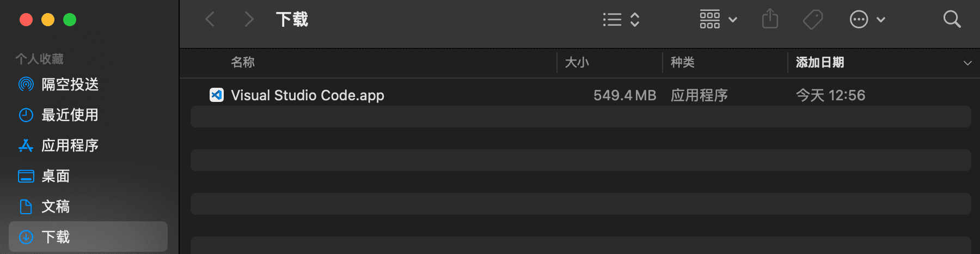The width and height of the screenshot is (980, 254).
Task: Click the tag icon in toolbar
Action: (813, 20)
